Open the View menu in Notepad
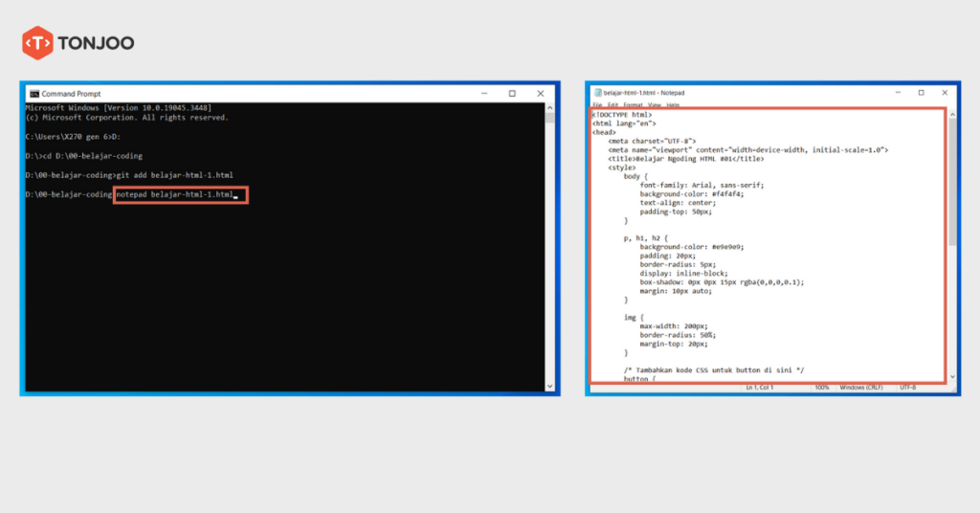 655,104
